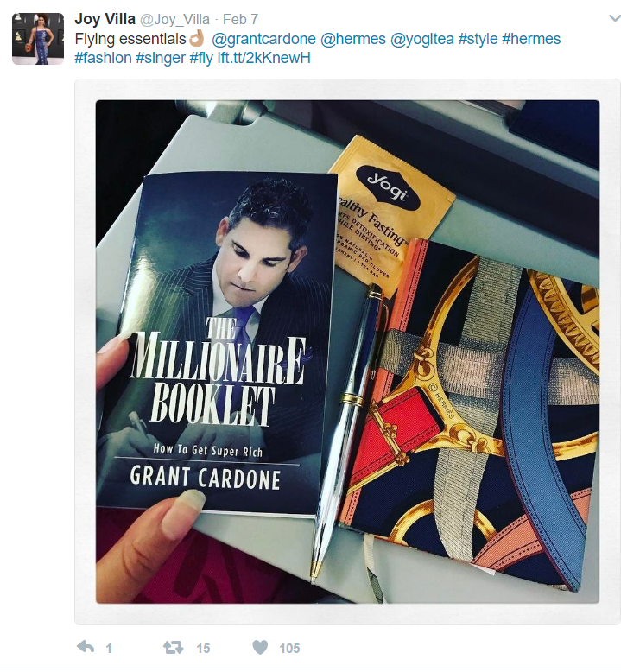Follow the #singer hashtag
Image resolution: width=621 pixels, height=672 pixels.
161,58
